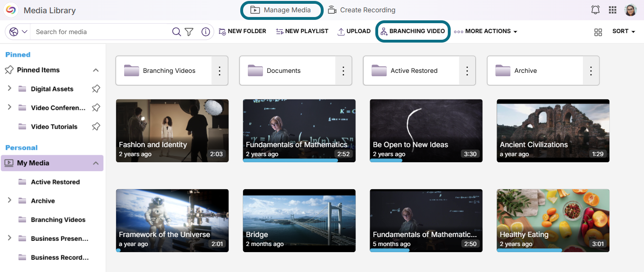The image size is (644, 272).
Task: Open options for Active Restored folder card
Action: pos(467,70)
